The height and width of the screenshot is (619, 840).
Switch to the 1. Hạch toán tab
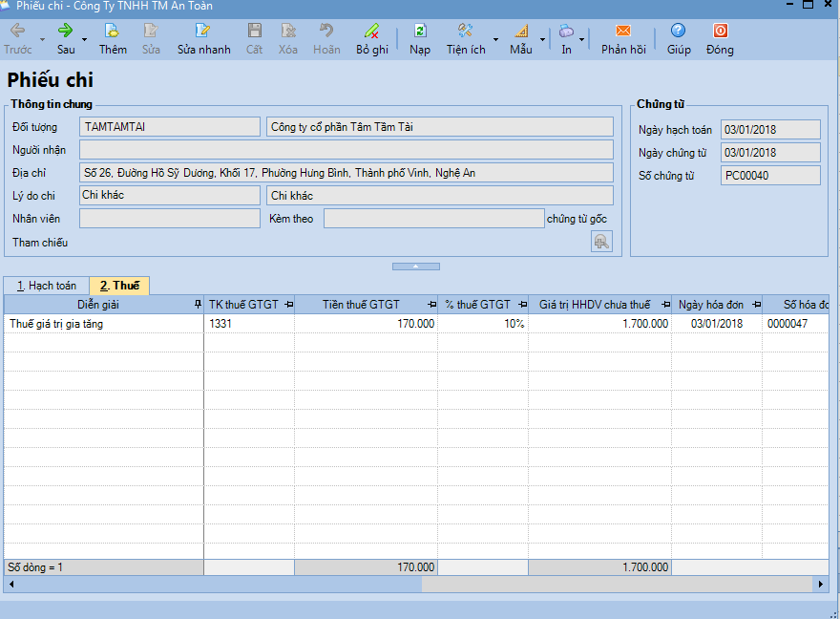tap(47, 286)
